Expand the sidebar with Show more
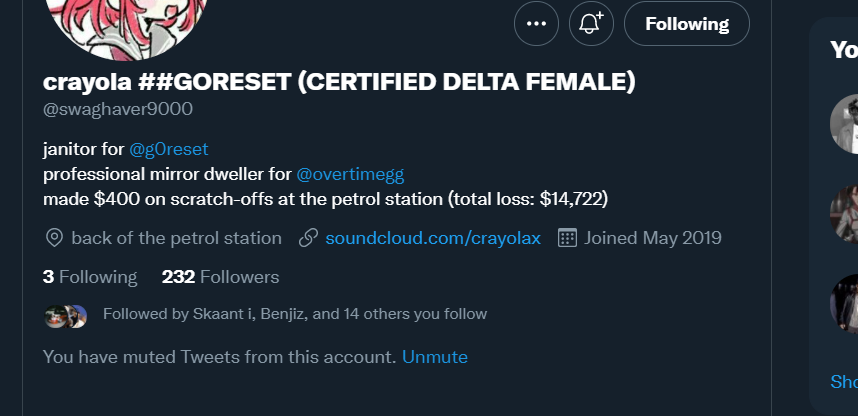This screenshot has height=416, width=858. [844, 381]
